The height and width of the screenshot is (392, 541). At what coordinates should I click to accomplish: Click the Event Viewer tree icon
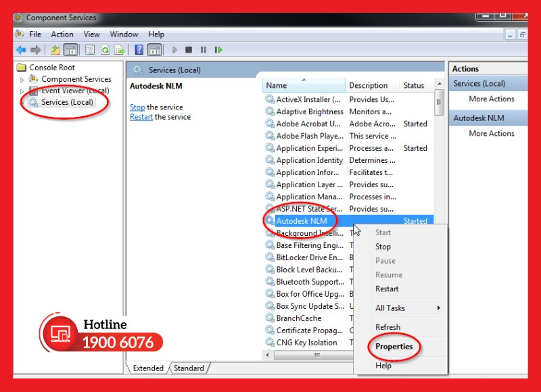coord(33,91)
